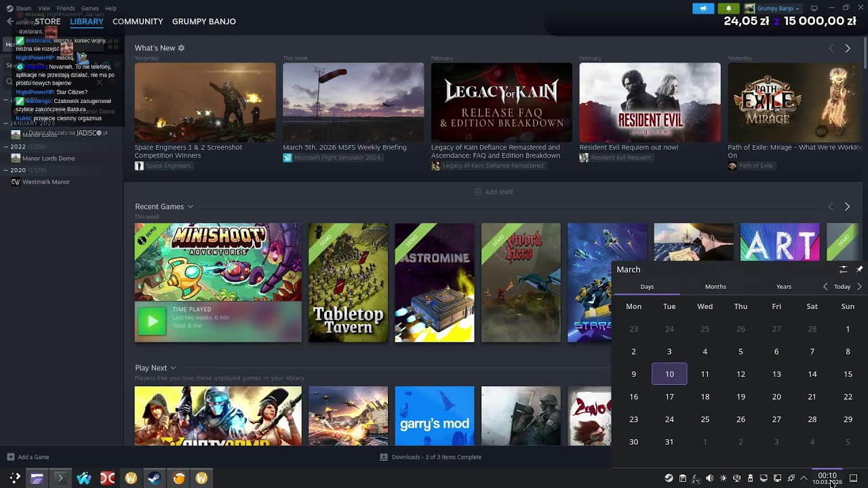
Task: Open the Steam menu
Action: [x=23, y=8]
